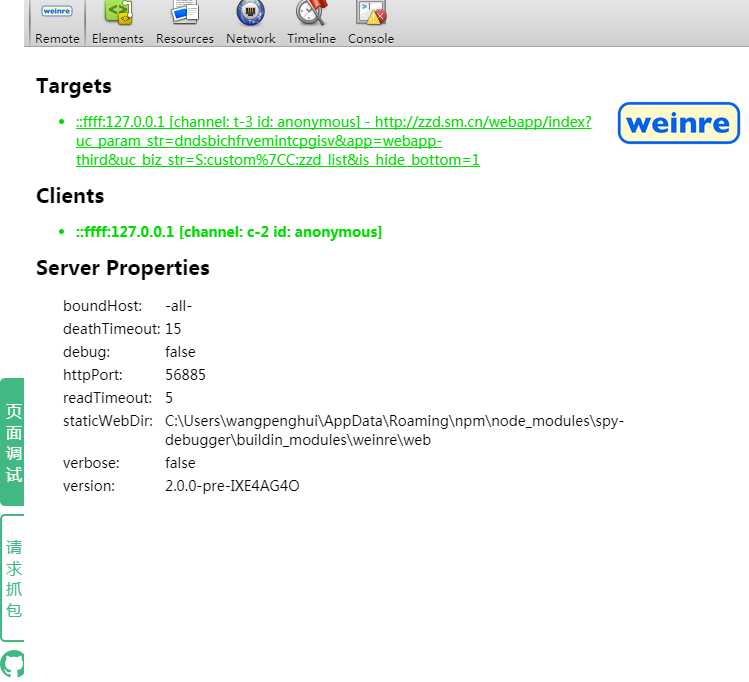This screenshot has height=682, width=749.
Task: Click the version: label
Action: coord(89,486)
